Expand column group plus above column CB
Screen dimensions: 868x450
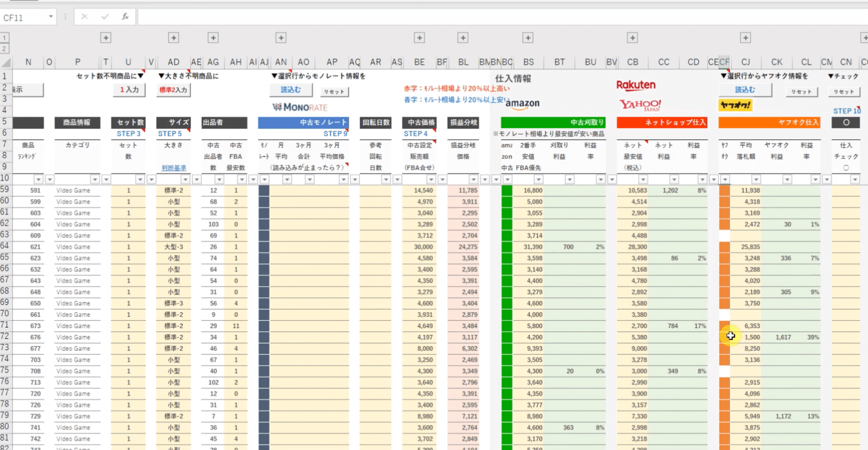coord(632,38)
